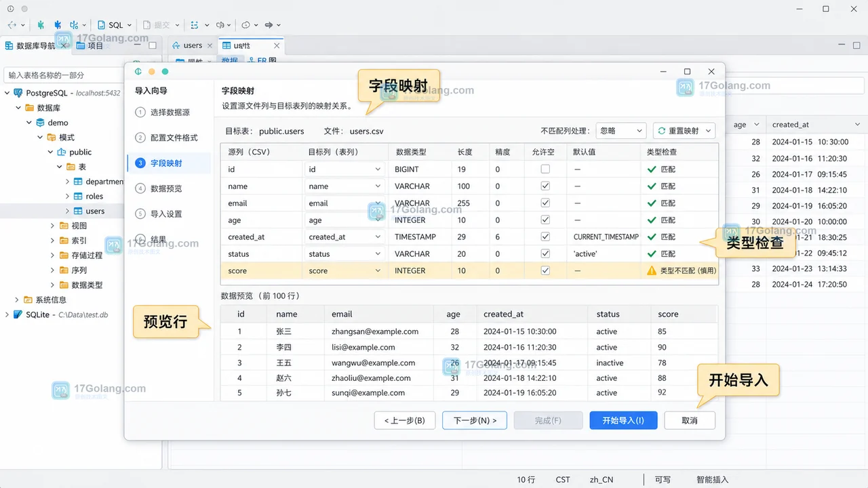Click 智能插入 in the status bar
The width and height of the screenshot is (868, 488).
[712, 479]
